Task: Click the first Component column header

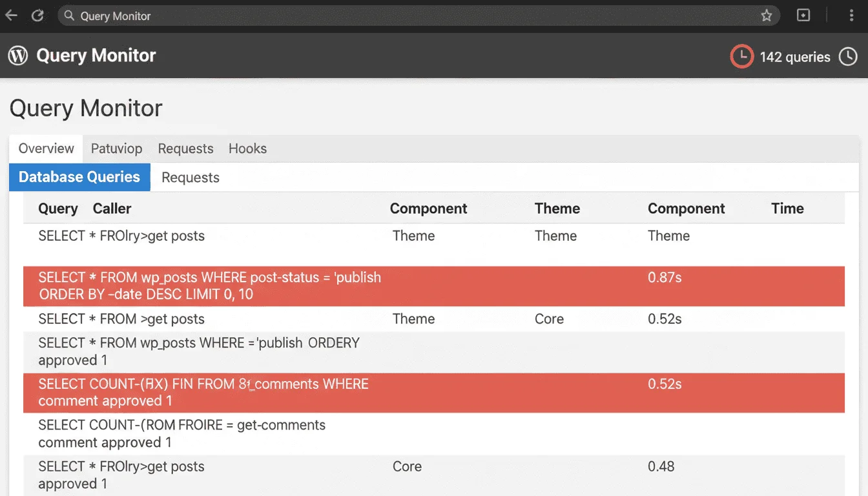Action: [x=428, y=209]
